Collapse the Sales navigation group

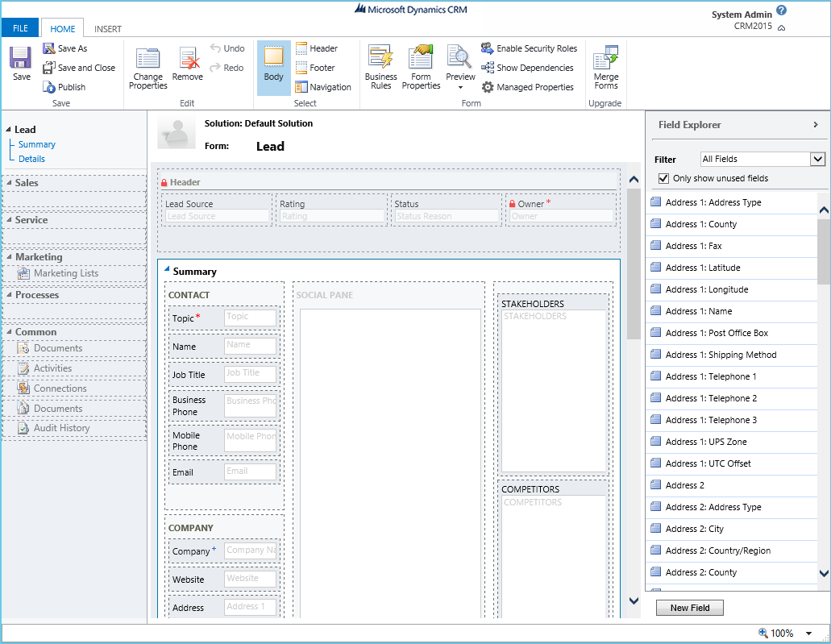(x=9, y=182)
